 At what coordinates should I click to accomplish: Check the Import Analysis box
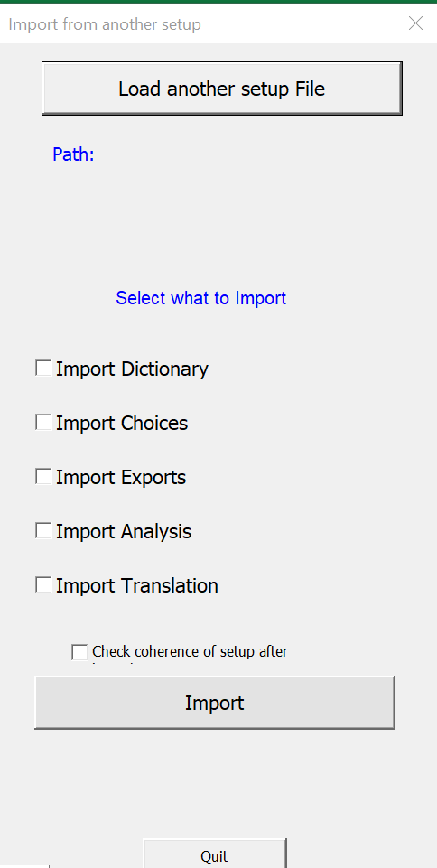click(x=43, y=531)
